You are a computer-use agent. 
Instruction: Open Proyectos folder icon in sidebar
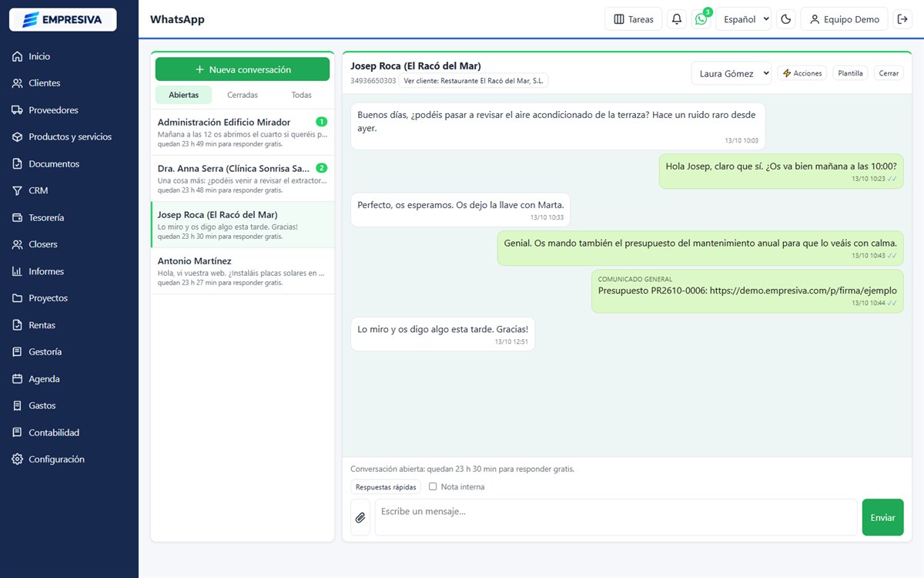(17, 298)
